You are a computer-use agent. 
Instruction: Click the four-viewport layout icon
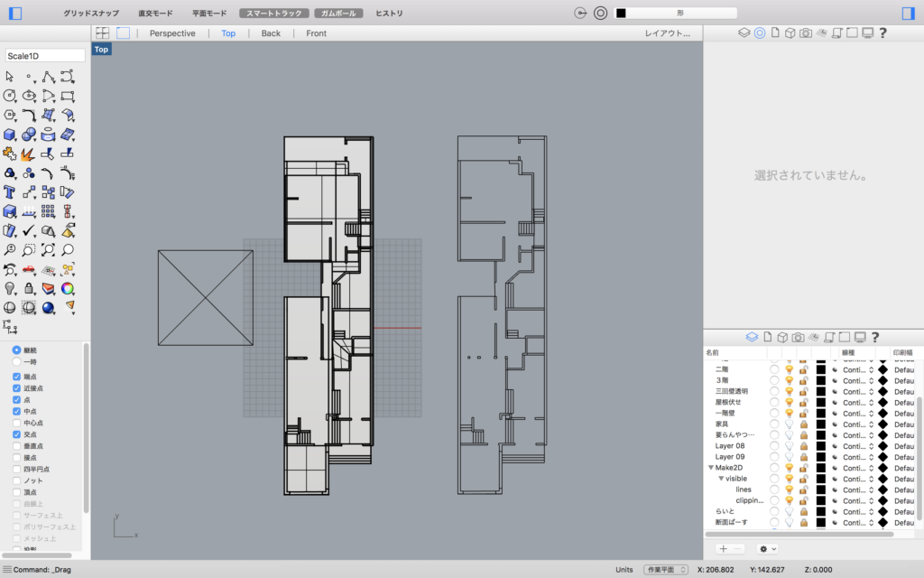[x=103, y=33]
